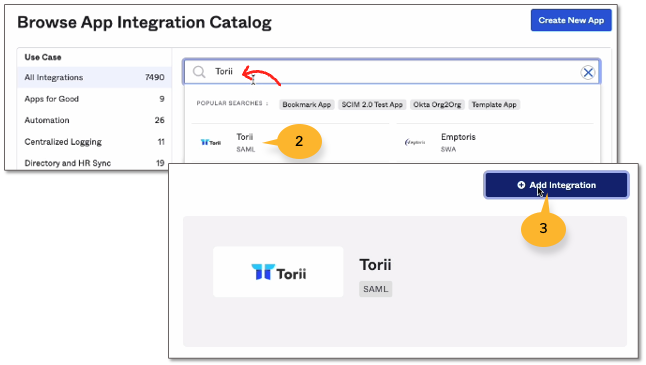Choose SCIM 2.0 Test App popular search
Viewport: 646px width, 365px height.
(372, 105)
